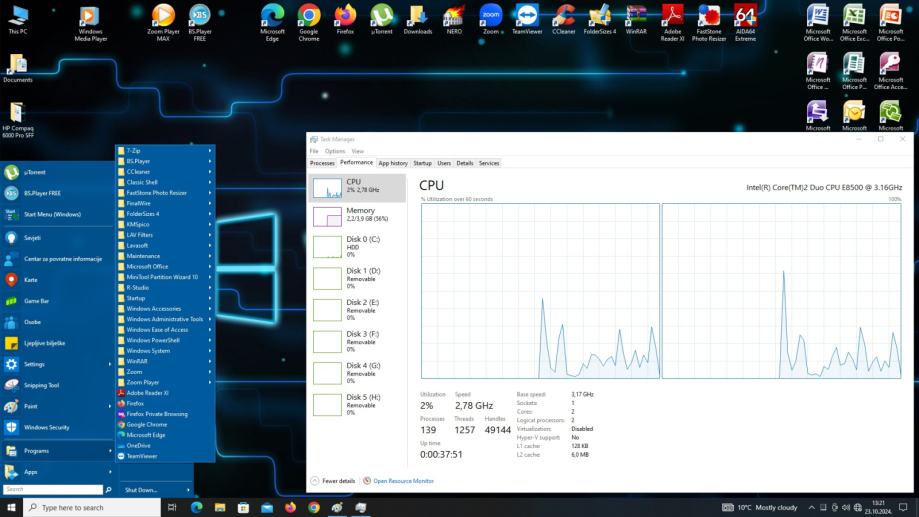
Task: Select Disk 5 (H:) performance item
Action: [357, 405]
